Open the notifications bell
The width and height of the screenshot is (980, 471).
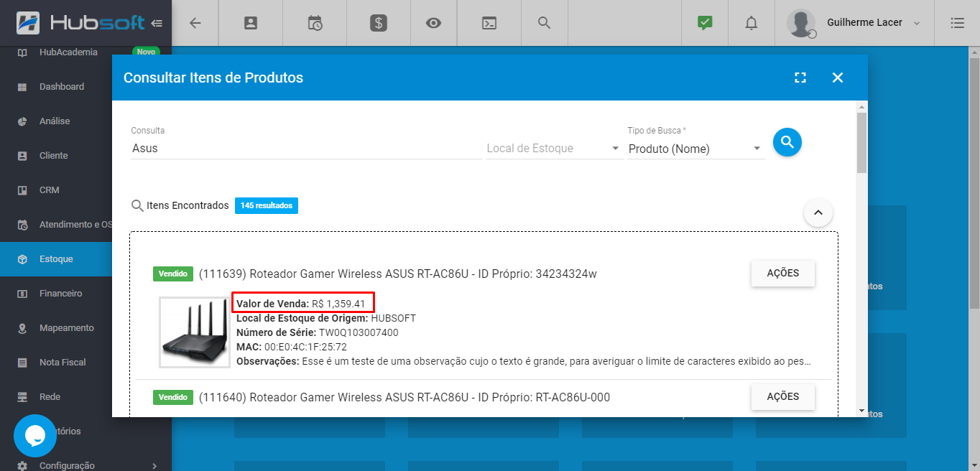[751, 23]
